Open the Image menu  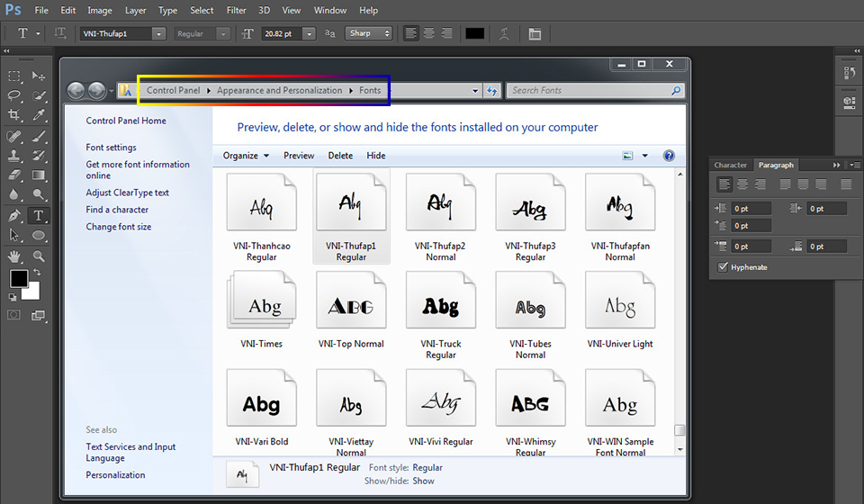[x=100, y=11]
